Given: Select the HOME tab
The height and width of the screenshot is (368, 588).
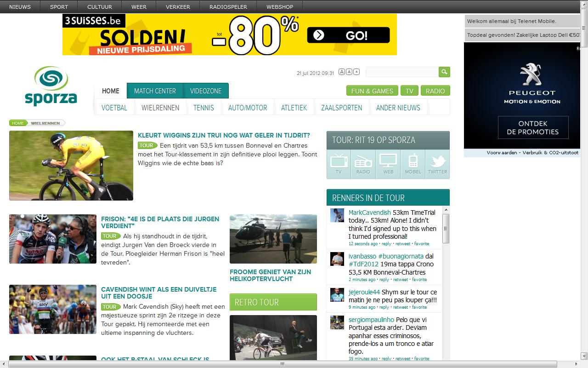Looking at the screenshot, I should (111, 91).
